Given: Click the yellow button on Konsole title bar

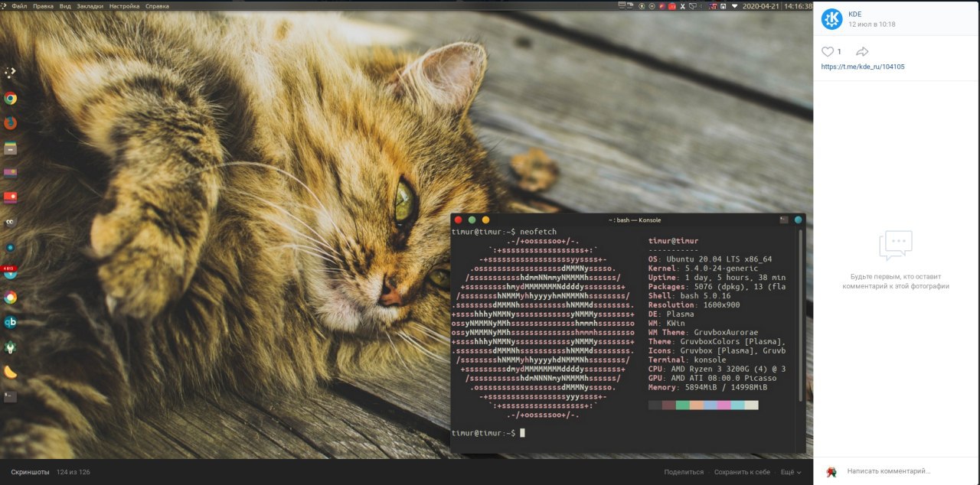Looking at the screenshot, I should click(485, 220).
